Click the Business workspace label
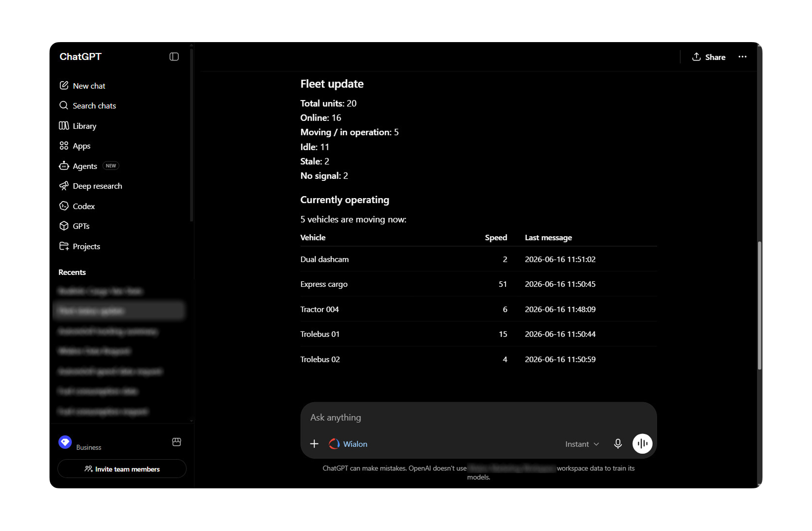The image size is (812, 531). 89,447
